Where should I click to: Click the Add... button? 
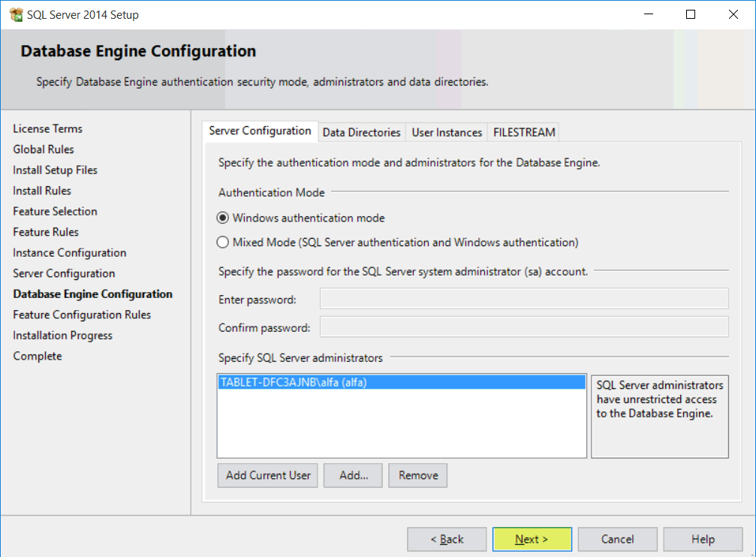[353, 475]
